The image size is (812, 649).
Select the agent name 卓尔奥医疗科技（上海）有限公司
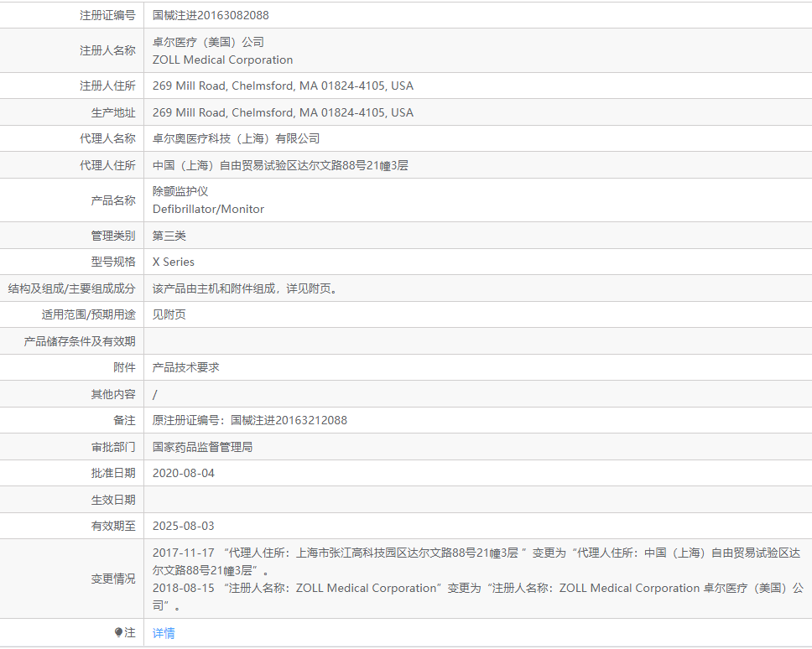[237, 138]
